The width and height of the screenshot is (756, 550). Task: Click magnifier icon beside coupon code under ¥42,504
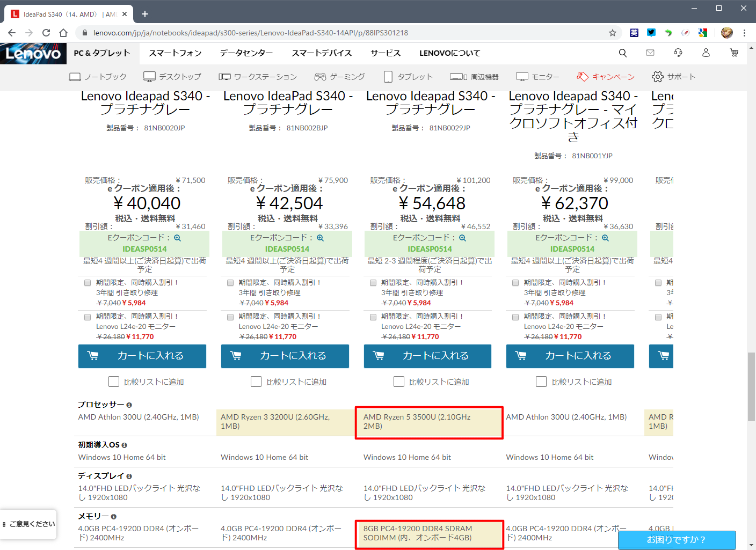click(320, 238)
